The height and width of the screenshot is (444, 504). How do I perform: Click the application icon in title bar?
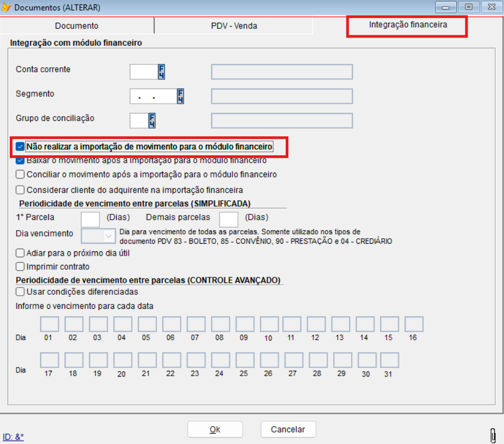[x=7, y=8]
